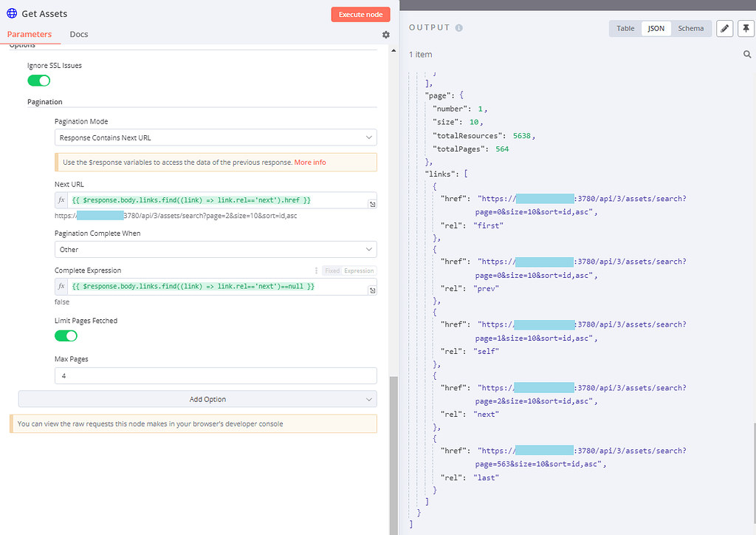Click the Get Assets node globe icon
The image size is (756, 535).
tap(11, 13)
